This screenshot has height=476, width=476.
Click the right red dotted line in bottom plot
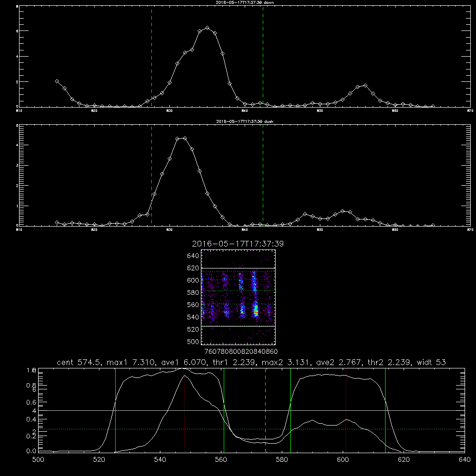(x=346, y=410)
